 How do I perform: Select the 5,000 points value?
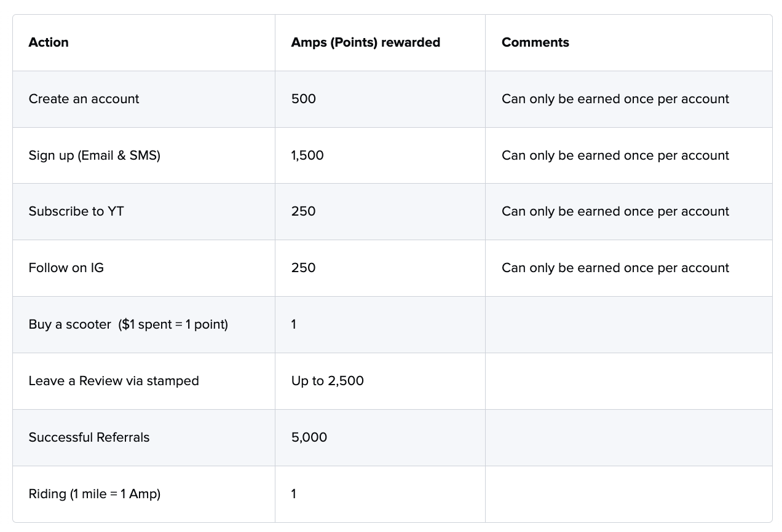(309, 437)
